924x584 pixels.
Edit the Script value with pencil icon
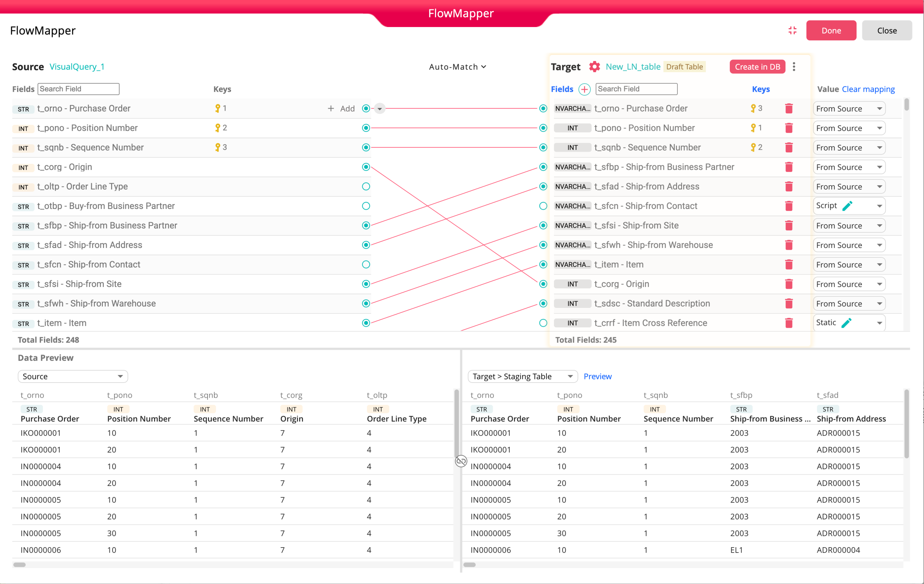[847, 206]
